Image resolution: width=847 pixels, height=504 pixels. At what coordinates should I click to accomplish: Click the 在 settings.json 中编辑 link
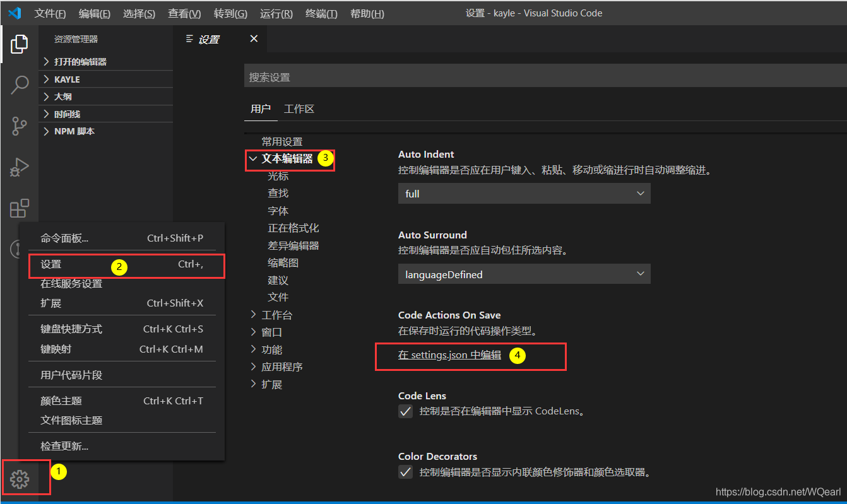pos(449,355)
